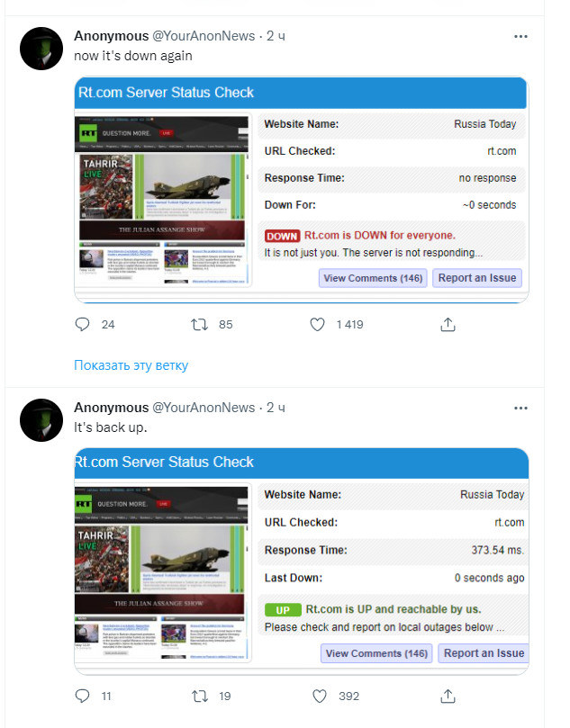The height and width of the screenshot is (728, 570).
Task: Click View Comments (146) in DOWN status image
Action: (373, 278)
